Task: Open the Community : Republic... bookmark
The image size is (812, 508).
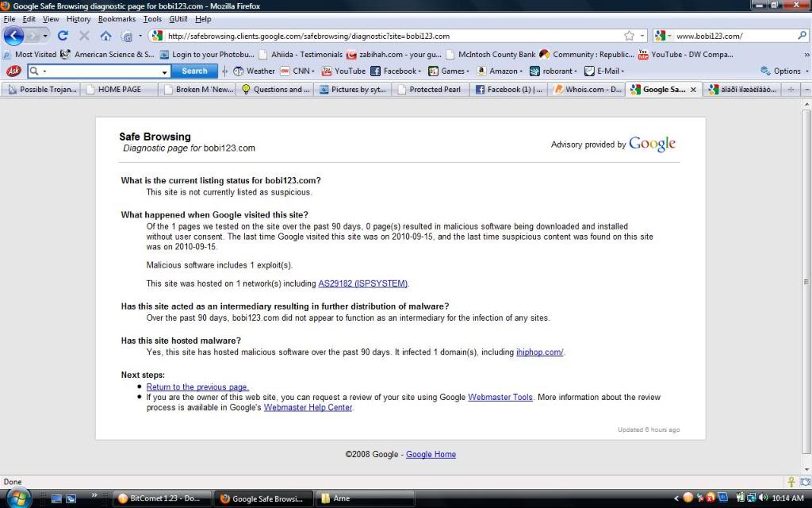Action: pyautogui.click(x=587, y=54)
